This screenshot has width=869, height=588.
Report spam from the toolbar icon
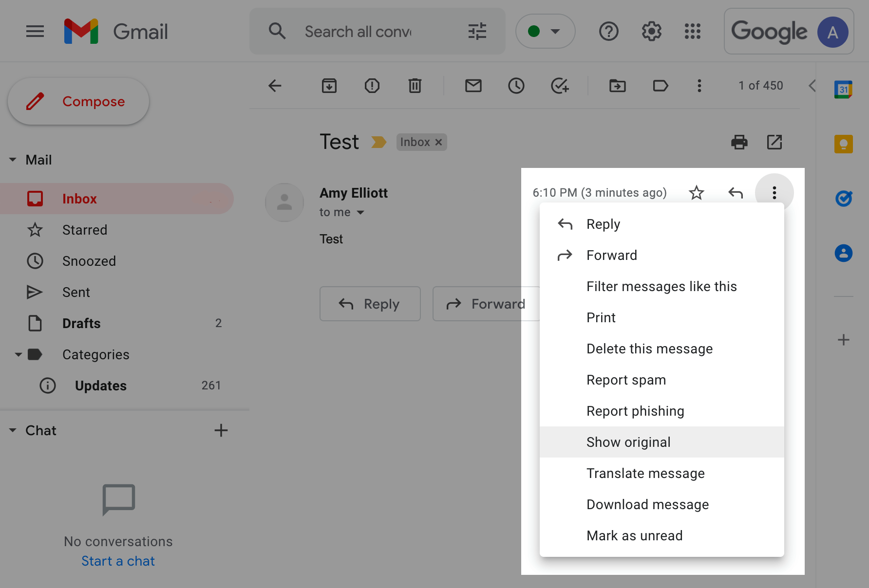coord(372,86)
